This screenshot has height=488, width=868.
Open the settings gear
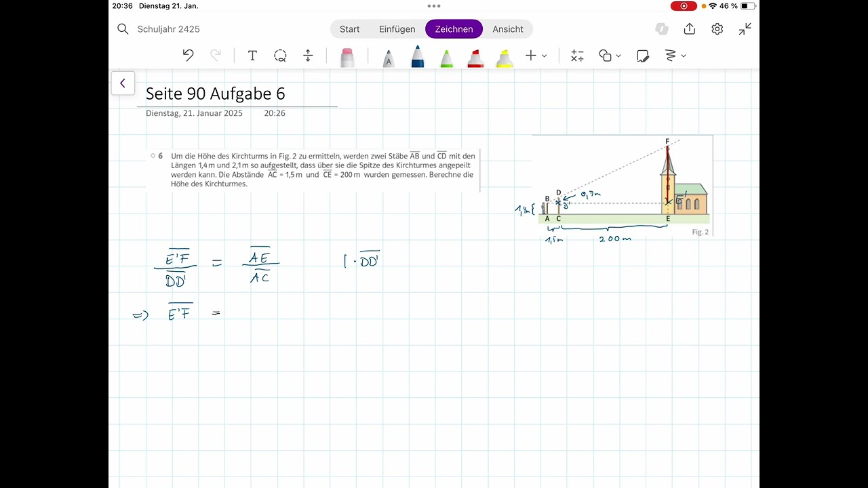click(717, 29)
